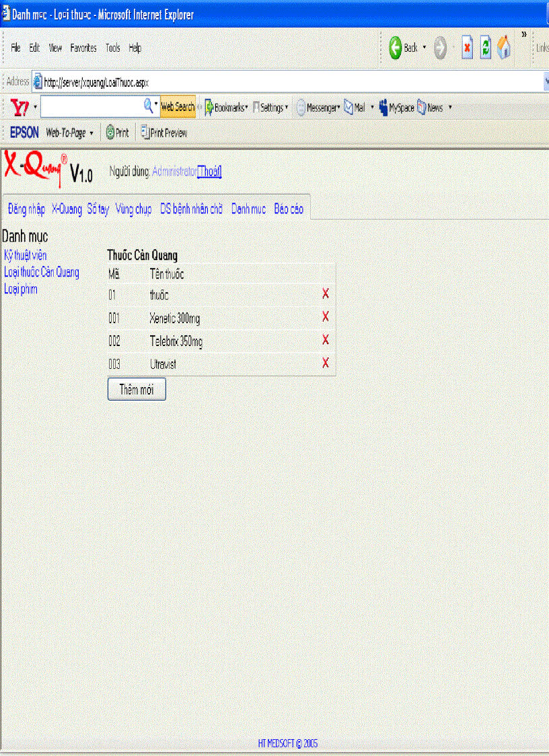Click the Thêm mới button
The image size is (549, 756).
tap(136, 389)
